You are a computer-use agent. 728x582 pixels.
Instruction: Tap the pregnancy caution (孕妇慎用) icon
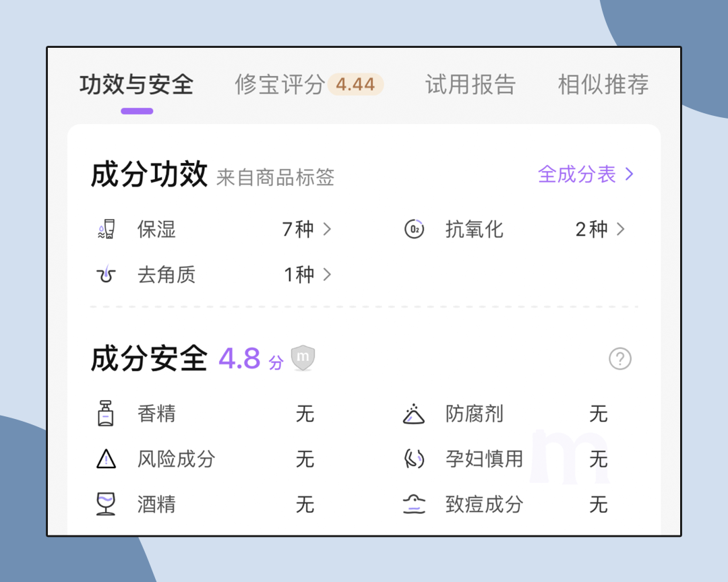(414, 459)
